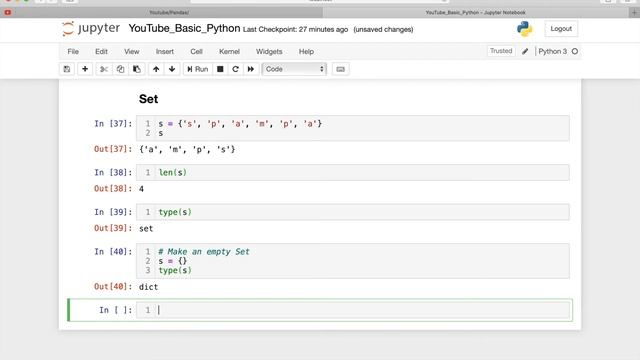Open the Help menu
Screen dimensions: 640x360
306,51
